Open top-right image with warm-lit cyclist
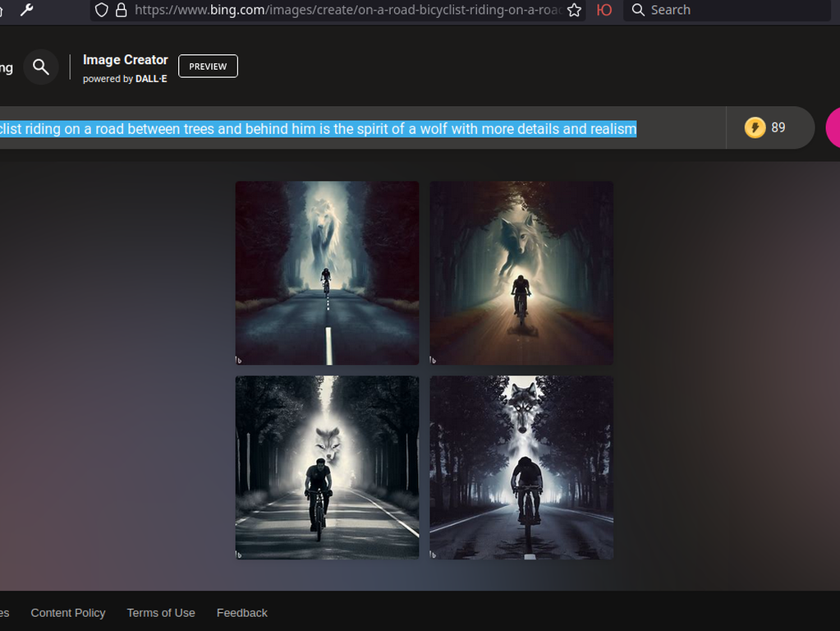The image size is (840, 631). click(521, 273)
